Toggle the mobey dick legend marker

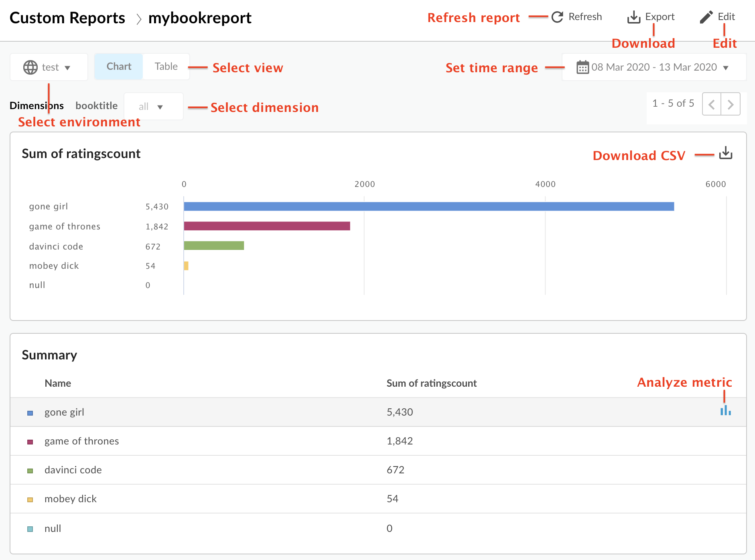click(30, 499)
